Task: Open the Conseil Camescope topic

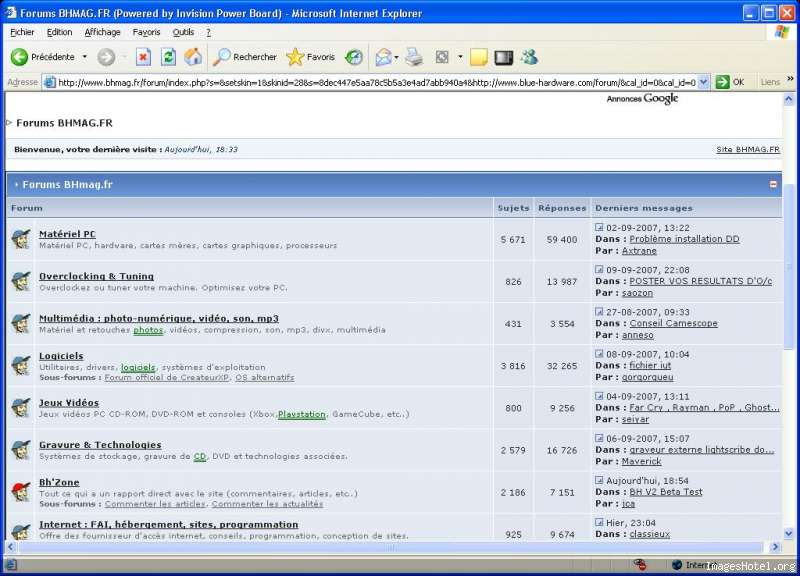Action: click(673, 323)
